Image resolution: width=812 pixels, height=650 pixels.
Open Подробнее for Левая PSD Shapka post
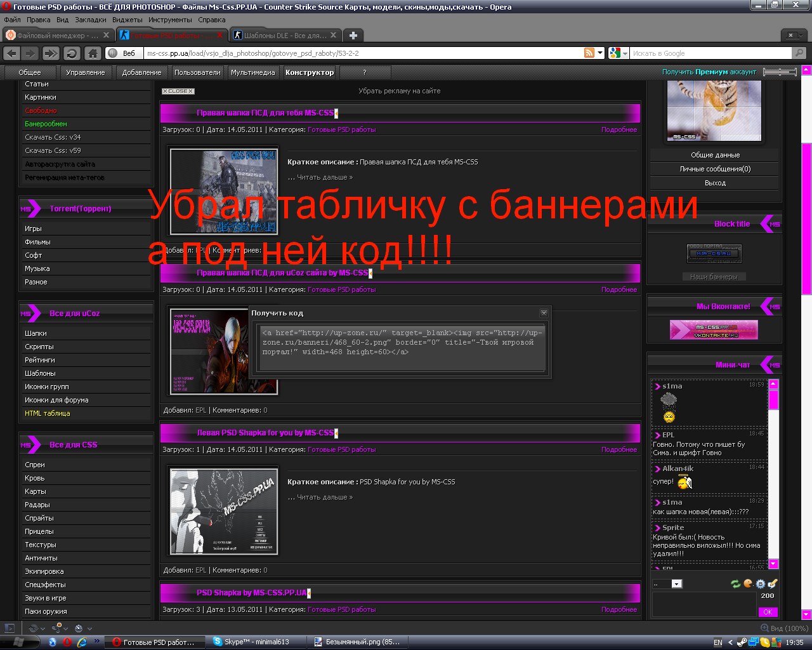[x=619, y=449]
